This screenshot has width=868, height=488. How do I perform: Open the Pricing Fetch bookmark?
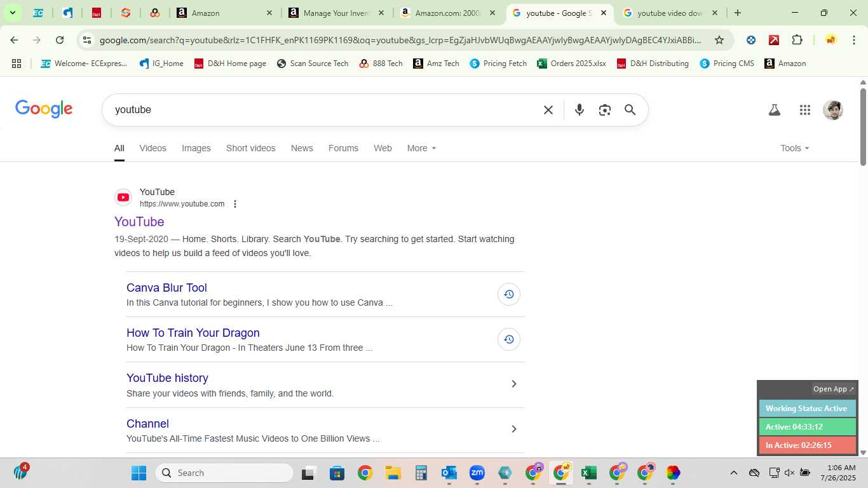coord(498,64)
